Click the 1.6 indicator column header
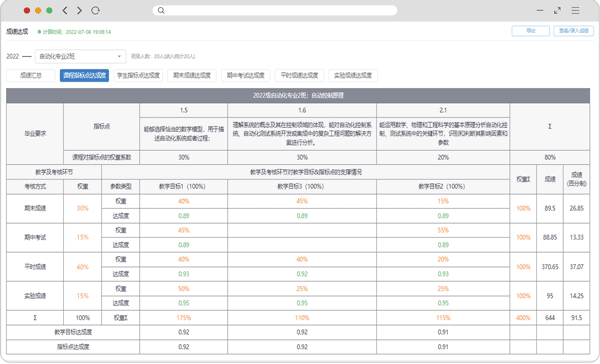 tap(302, 110)
